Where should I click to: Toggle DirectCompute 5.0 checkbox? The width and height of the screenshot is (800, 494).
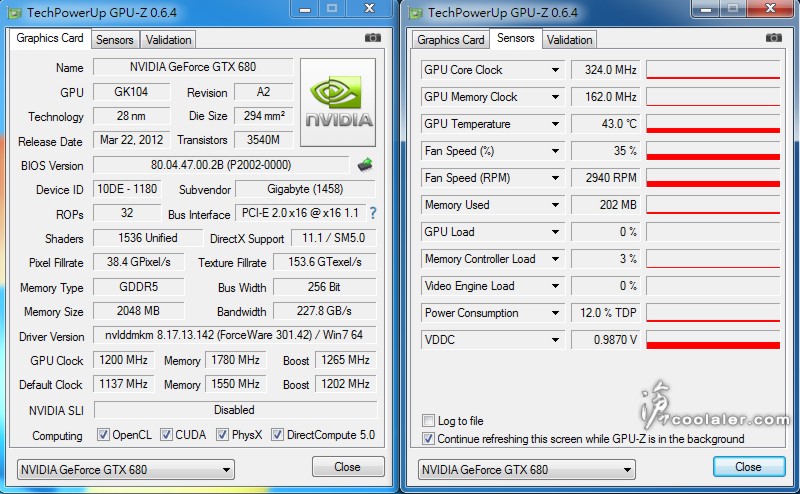[x=277, y=435]
